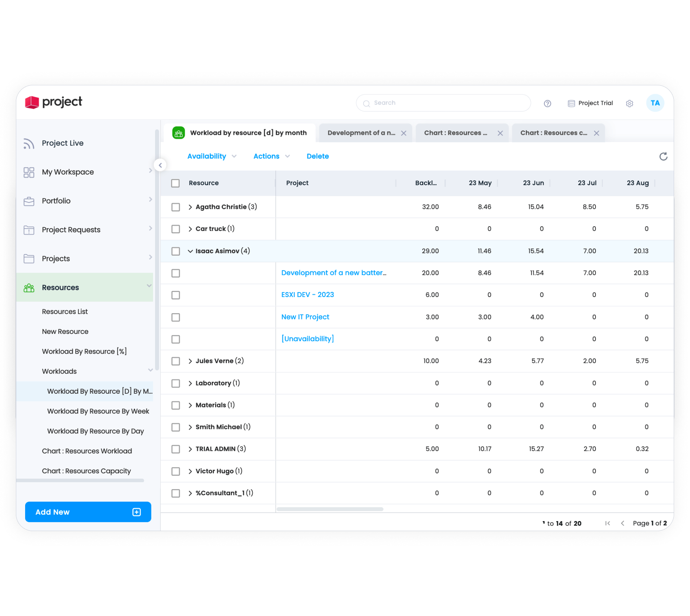This screenshot has width=690, height=616.
Task: Select the TRIAL ADMIN row checkbox
Action: click(176, 449)
